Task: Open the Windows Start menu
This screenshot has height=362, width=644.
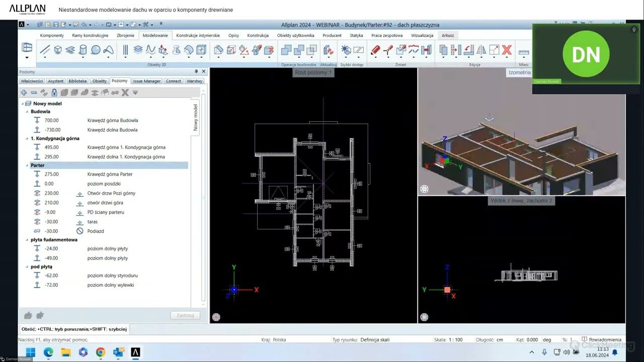Action: pos(31,352)
